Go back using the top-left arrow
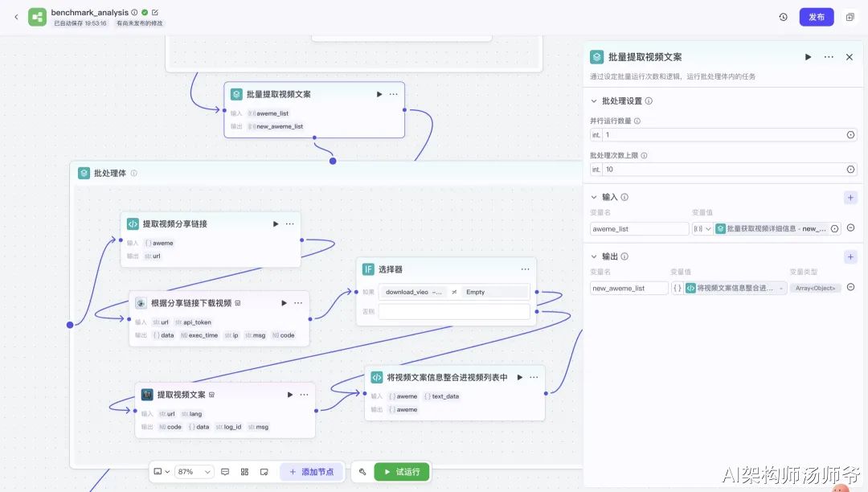This screenshot has height=492, width=868. pos(16,17)
